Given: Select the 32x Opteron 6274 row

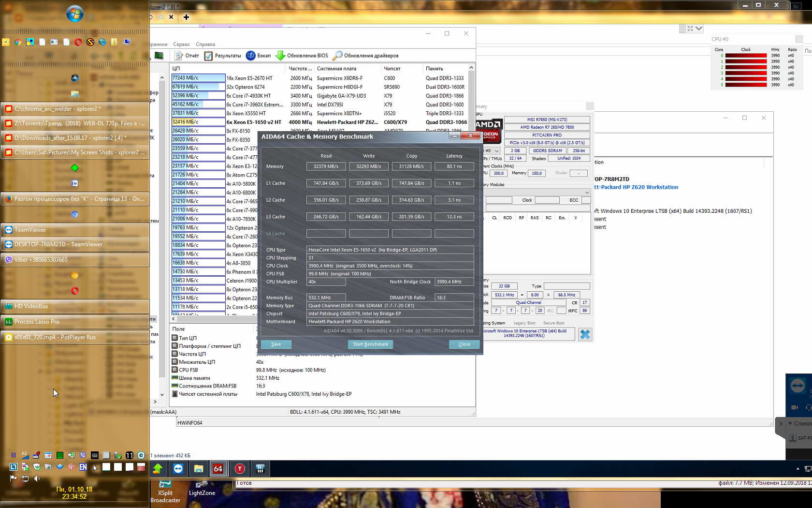Looking at the screenshot, I should click(x=320, y=87).
